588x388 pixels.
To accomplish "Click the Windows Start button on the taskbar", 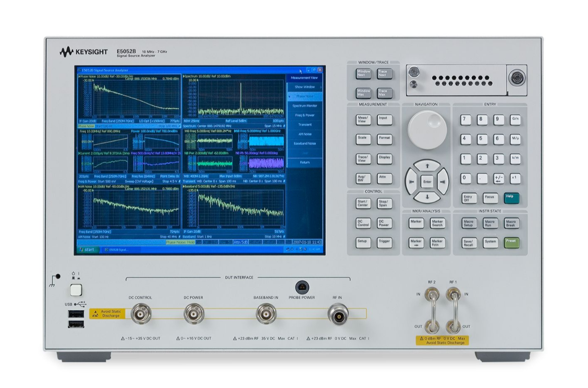I will pos(87,249).
